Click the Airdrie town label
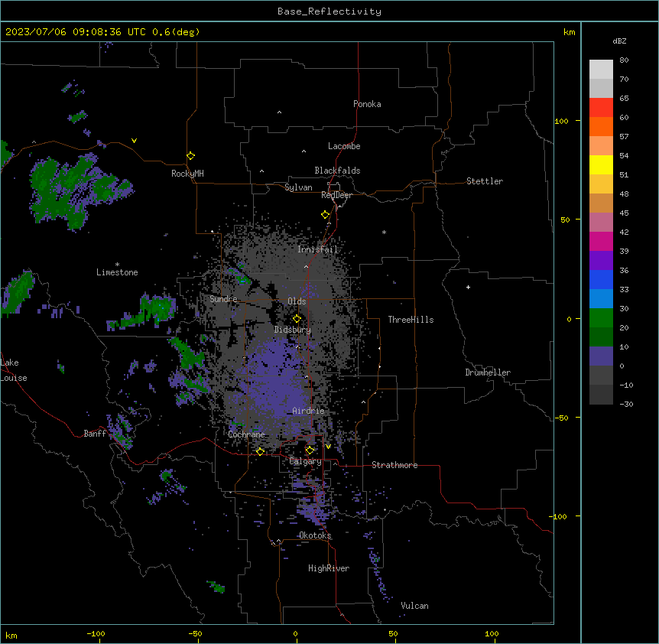Viewport: 659px width, 644px height. 308,411
